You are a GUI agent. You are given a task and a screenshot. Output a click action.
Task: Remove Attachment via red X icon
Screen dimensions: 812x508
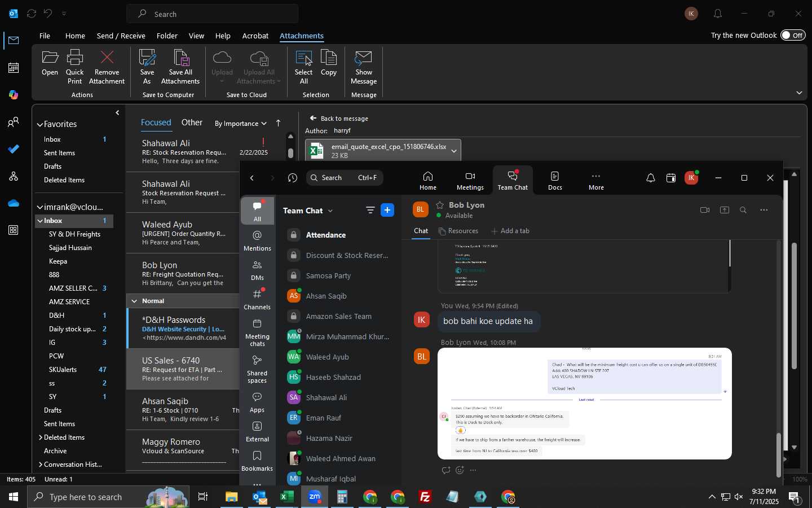(107, 67)
